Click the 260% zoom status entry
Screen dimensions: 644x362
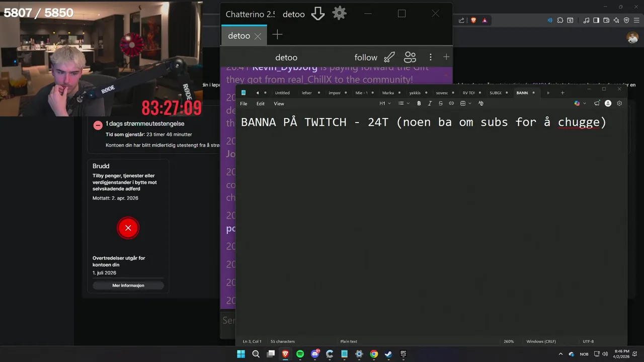pyautogui.click(x=509, y=341)
